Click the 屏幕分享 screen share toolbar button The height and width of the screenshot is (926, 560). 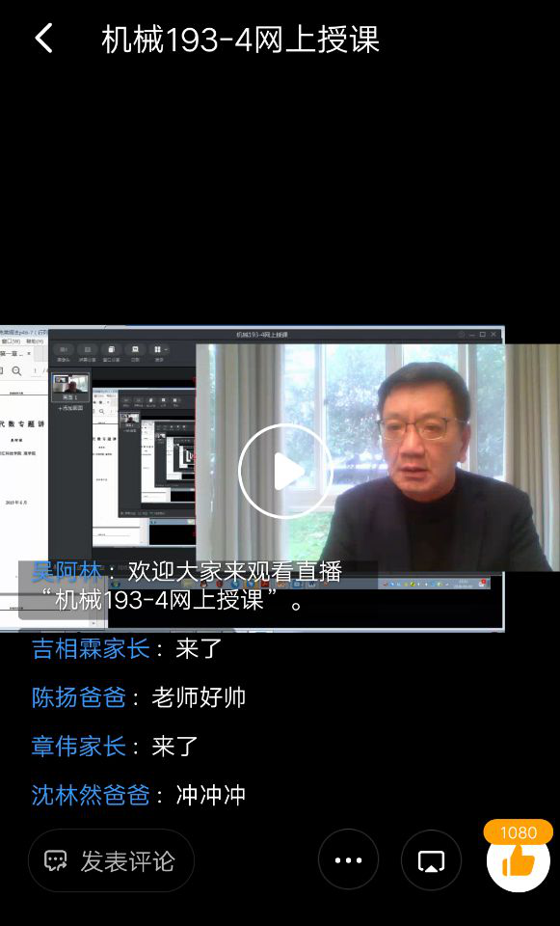click(88, 353)
